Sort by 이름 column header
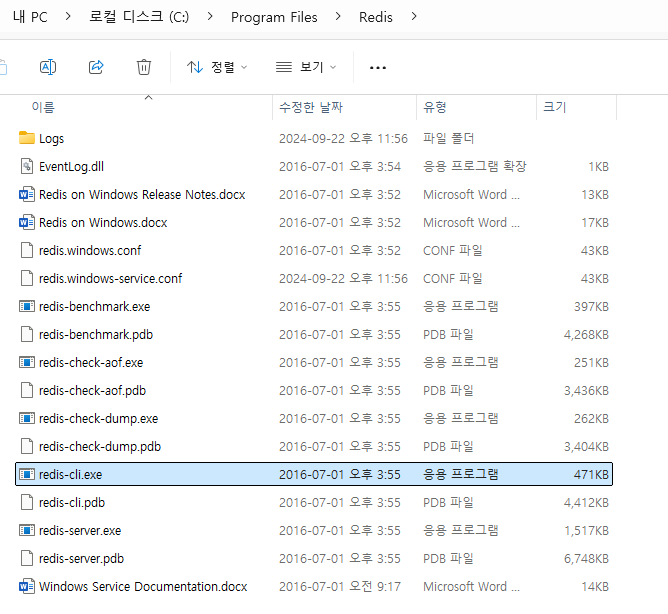This screenshot has width=668, height=614. tap(43, 107)
